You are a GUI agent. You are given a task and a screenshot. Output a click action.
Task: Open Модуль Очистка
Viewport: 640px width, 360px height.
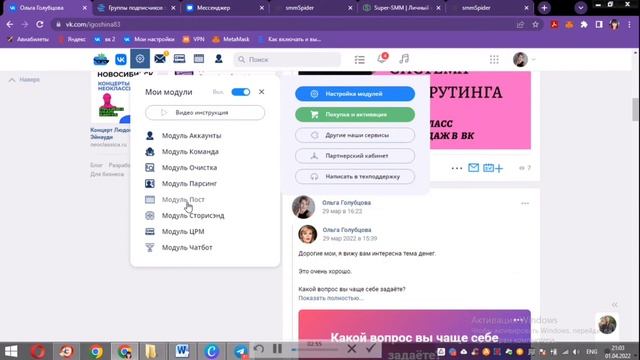[181, 167]
